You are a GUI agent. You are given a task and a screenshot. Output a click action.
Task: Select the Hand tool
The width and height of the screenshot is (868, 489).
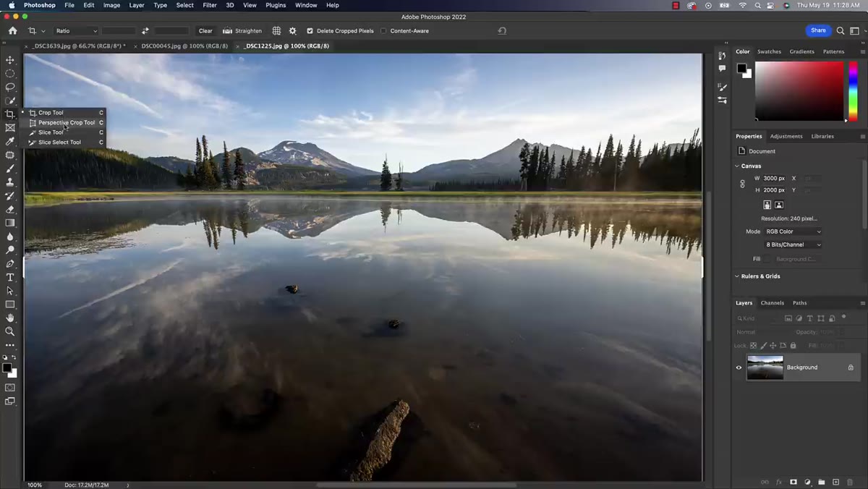pyautogui.click(x=10, y=318)
